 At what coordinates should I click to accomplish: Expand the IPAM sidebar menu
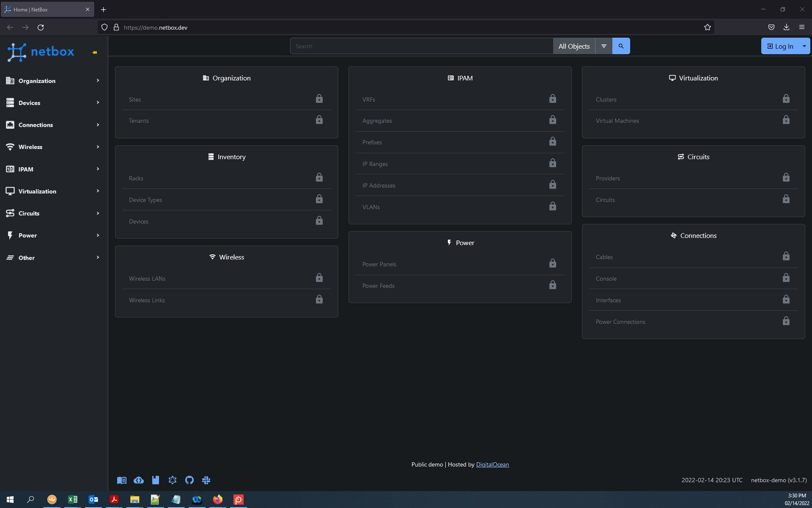53,169
